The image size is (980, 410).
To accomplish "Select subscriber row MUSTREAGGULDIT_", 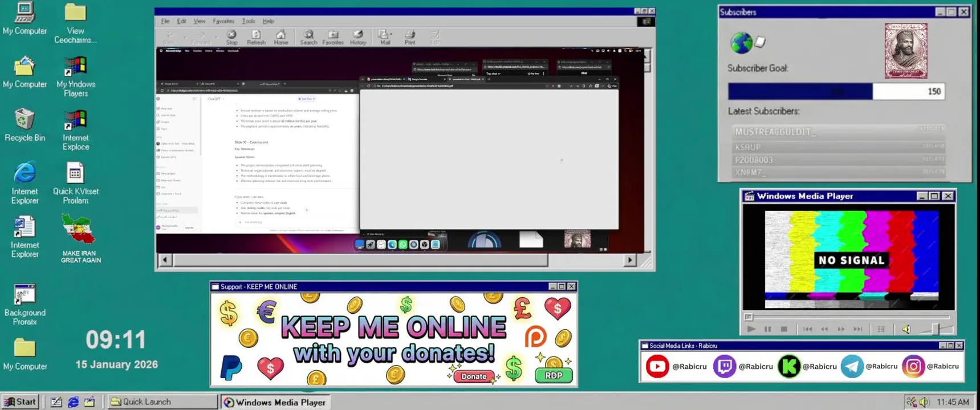I will click(x=839, y=132).
